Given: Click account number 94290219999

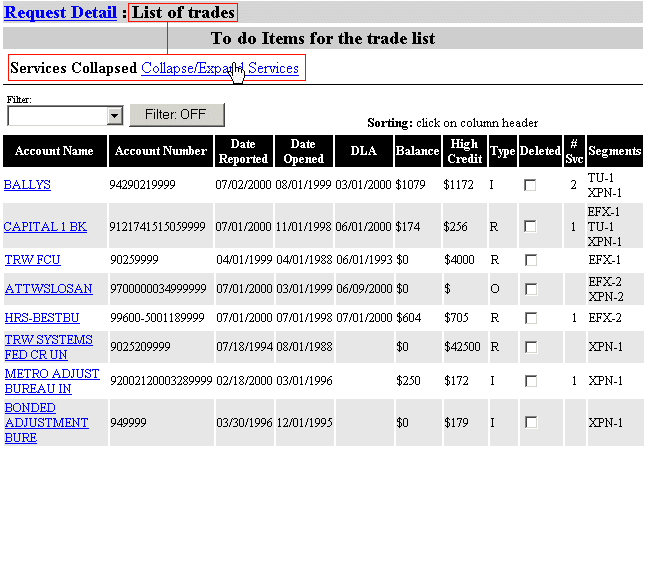Looking at the screenshot, I should click(x=142, y=185).
